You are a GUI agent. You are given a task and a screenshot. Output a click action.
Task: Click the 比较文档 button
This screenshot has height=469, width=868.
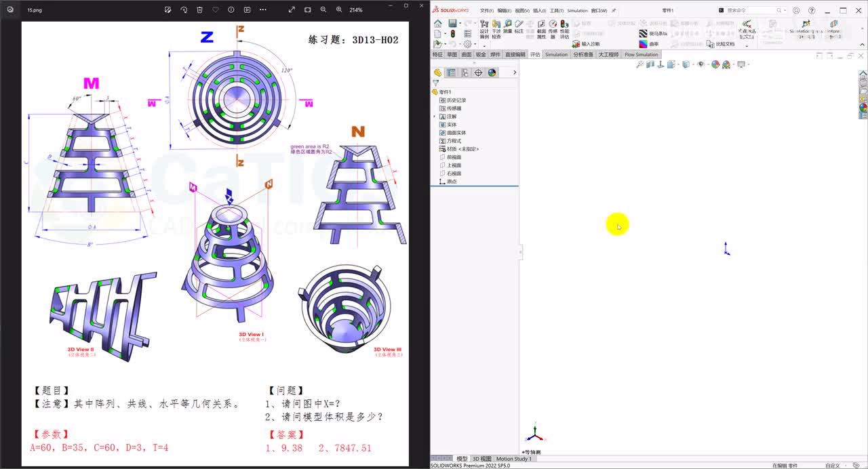[720, 44]
